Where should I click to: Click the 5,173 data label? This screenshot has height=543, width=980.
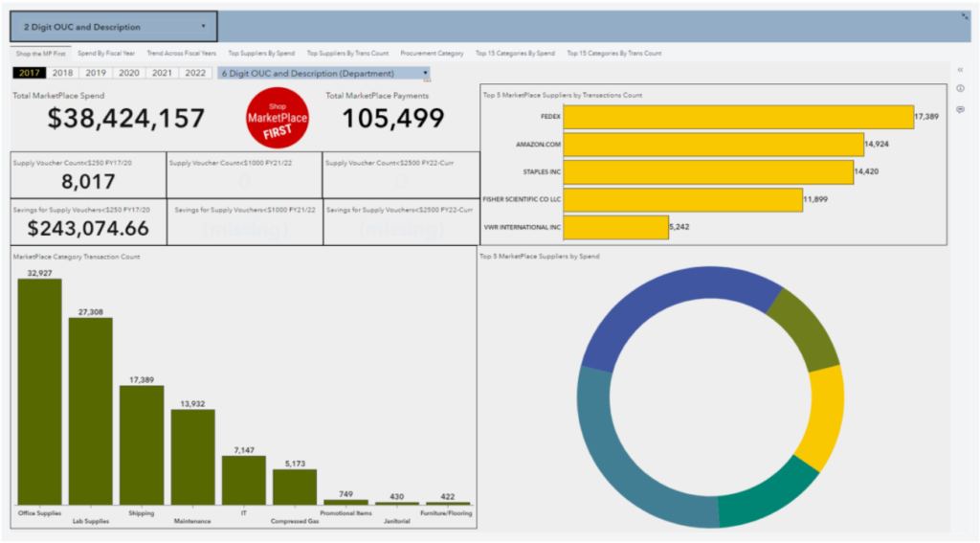[295, 464]
